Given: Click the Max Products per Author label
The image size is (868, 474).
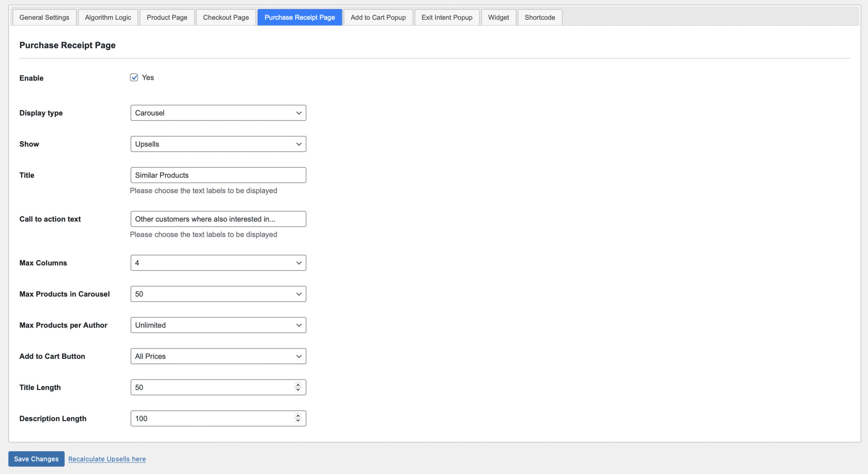Looking at the screenshot, I should click(63, 325).
